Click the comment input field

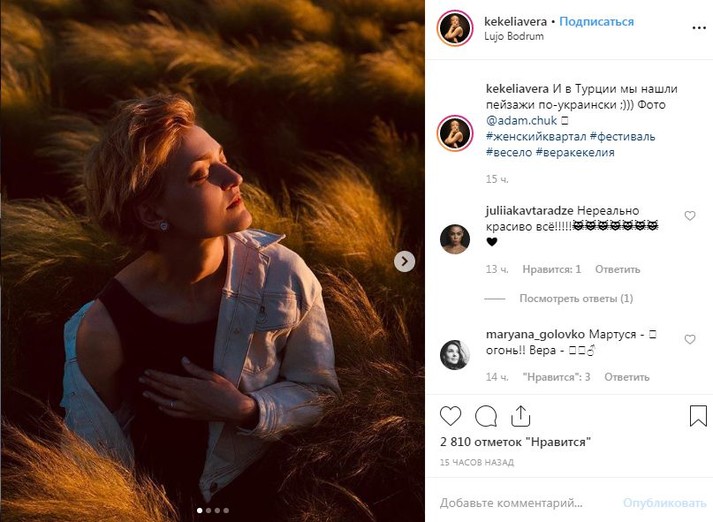(526, 502)
